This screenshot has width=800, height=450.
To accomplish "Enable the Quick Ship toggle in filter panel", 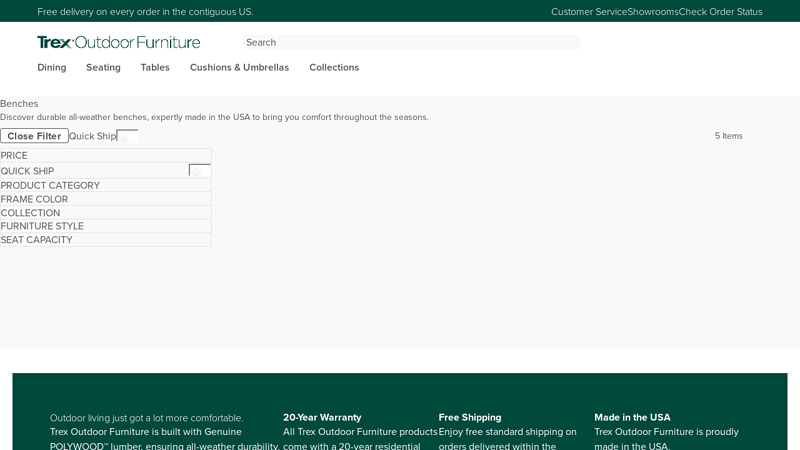I will pos(200,171).
